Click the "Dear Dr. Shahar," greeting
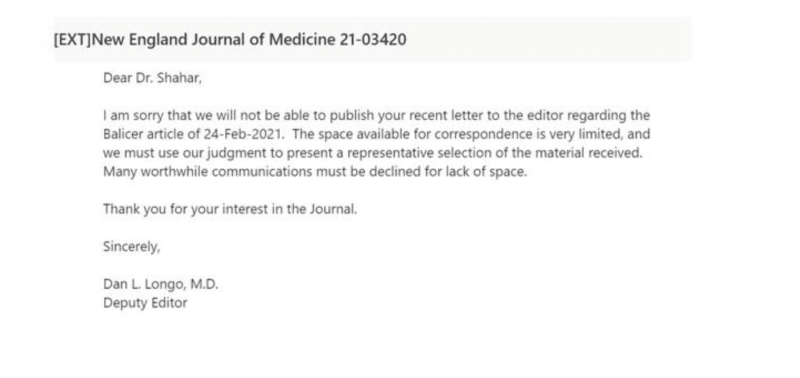 153,78
